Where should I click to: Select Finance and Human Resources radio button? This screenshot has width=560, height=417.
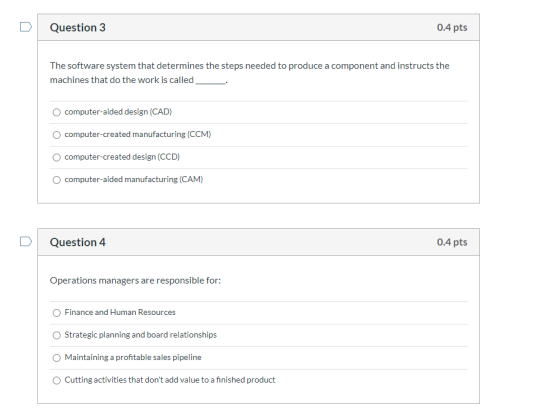point(56,313)
